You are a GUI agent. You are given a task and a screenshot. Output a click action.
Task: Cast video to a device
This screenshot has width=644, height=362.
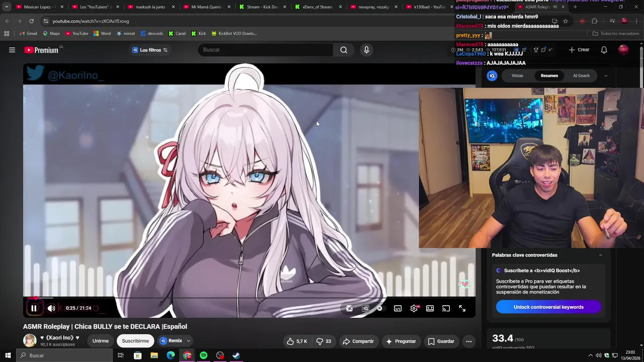coord(446,308)
